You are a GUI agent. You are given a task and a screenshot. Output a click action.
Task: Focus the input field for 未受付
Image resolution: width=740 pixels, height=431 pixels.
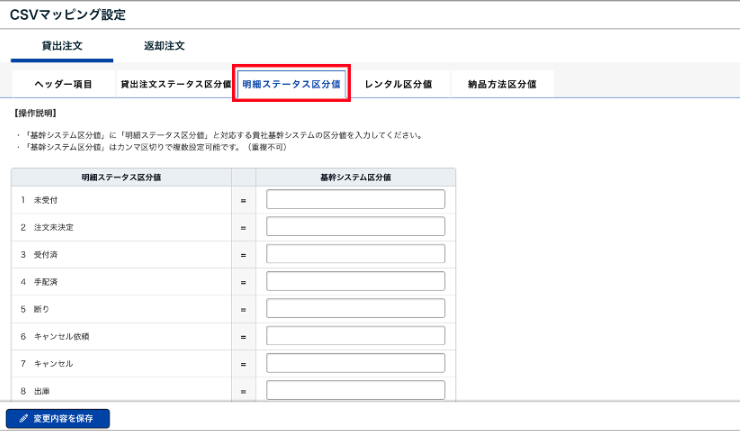355,200
